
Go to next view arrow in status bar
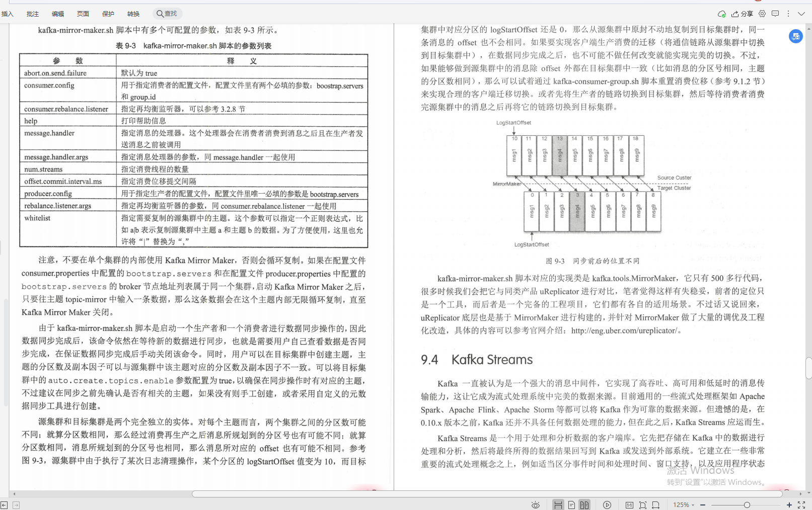pyautogui.click(x=16, y=505)
